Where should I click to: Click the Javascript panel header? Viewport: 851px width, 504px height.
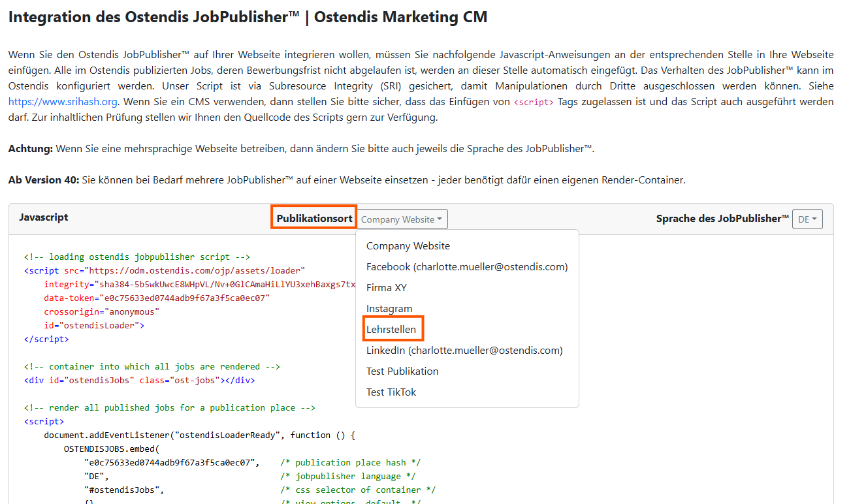[x=44, y=217]
